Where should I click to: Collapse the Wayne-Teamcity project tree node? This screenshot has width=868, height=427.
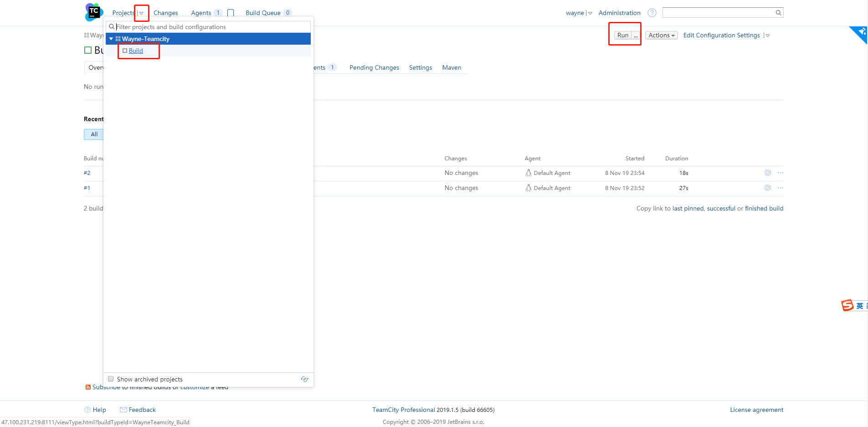[x=111, y=39]
